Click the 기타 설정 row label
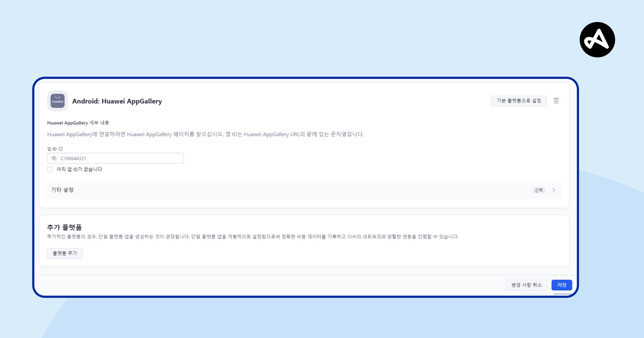 pyautogui.click(x=62, y=190)
